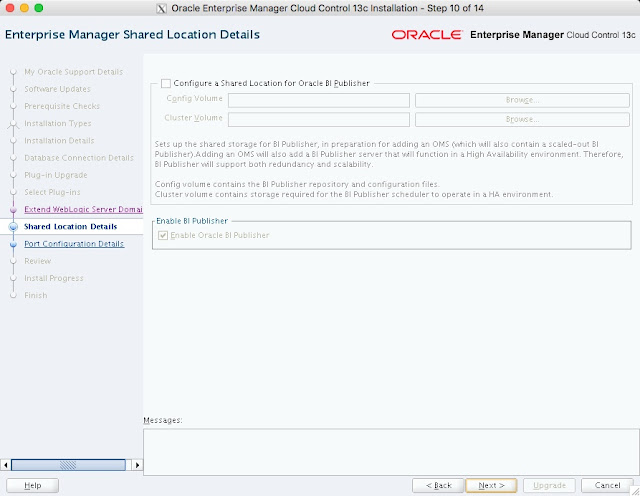Select Install Progress step

click(x=54, y=278)
